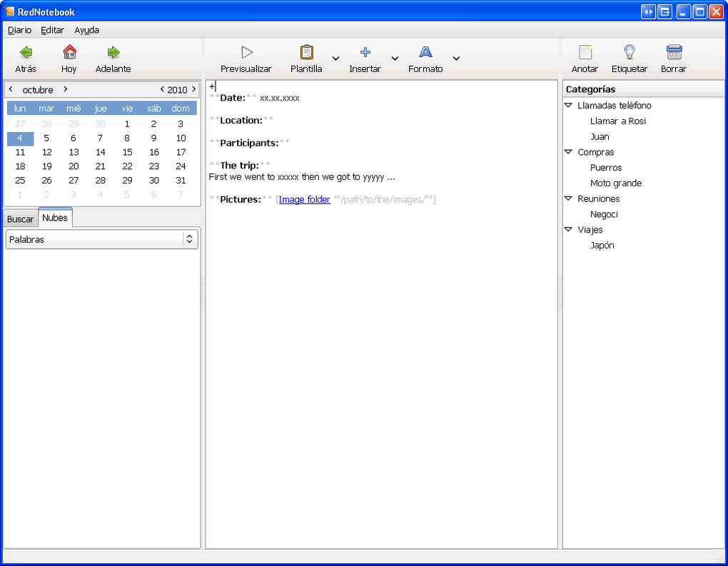Image resolution: width=728 pixels, height=566 pixels.
Task: Click the Borrar calendar delete icon
Action: tap(673, 51)
